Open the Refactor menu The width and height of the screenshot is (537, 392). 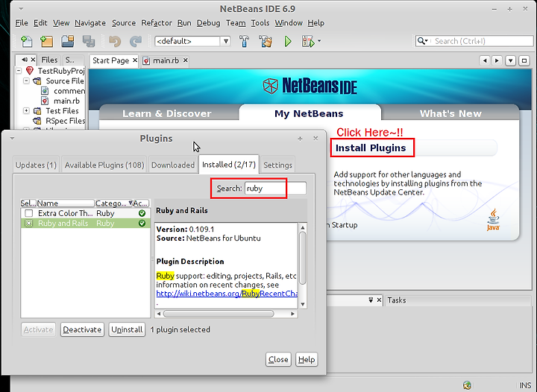coord(157,23)
